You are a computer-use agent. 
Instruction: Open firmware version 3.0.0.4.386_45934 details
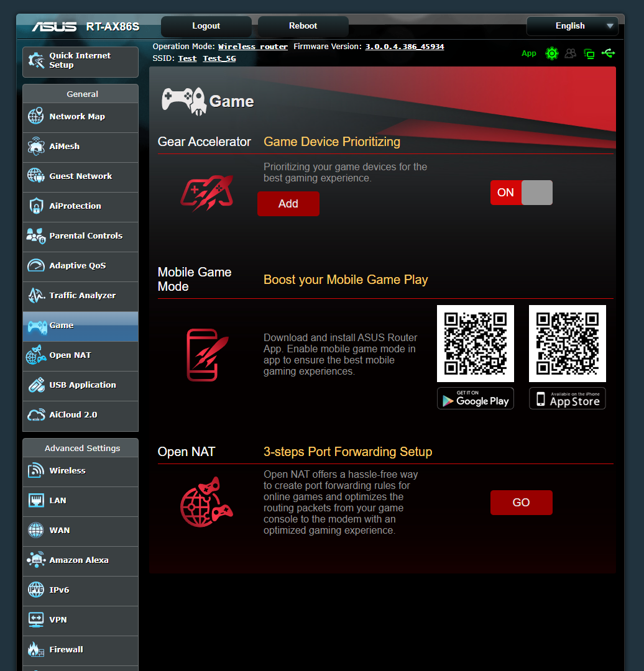[404, 46]
